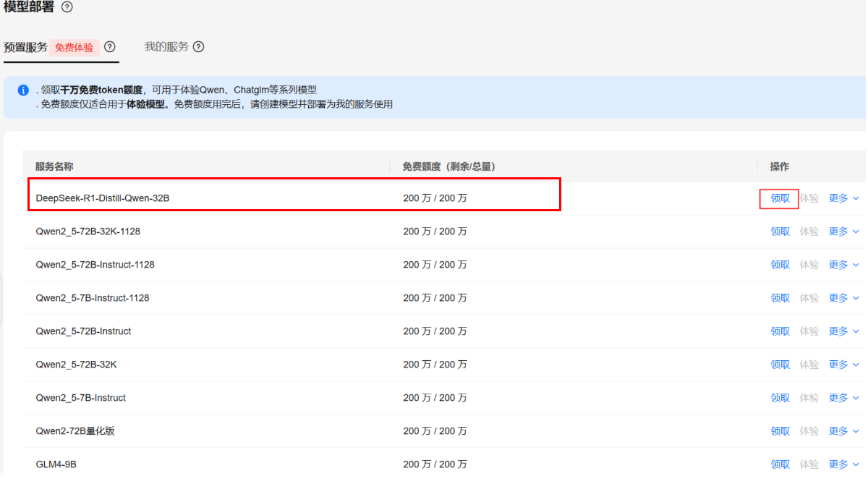The width and height of the screenshot is (868, 484).
Task: Expand 更多 menu for DeepSeek-R1-Distill-Qwen-32B
Action: click(844, 198)
